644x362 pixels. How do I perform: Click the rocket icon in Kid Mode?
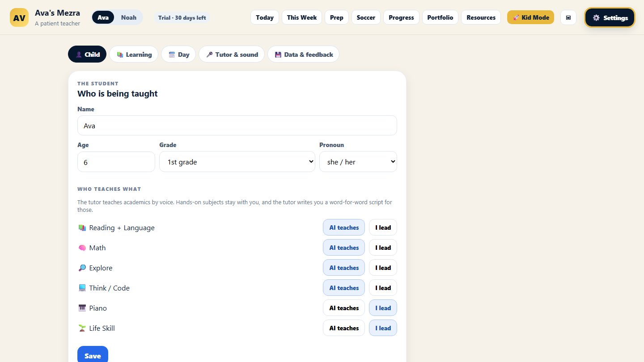[x=516, y=17]
